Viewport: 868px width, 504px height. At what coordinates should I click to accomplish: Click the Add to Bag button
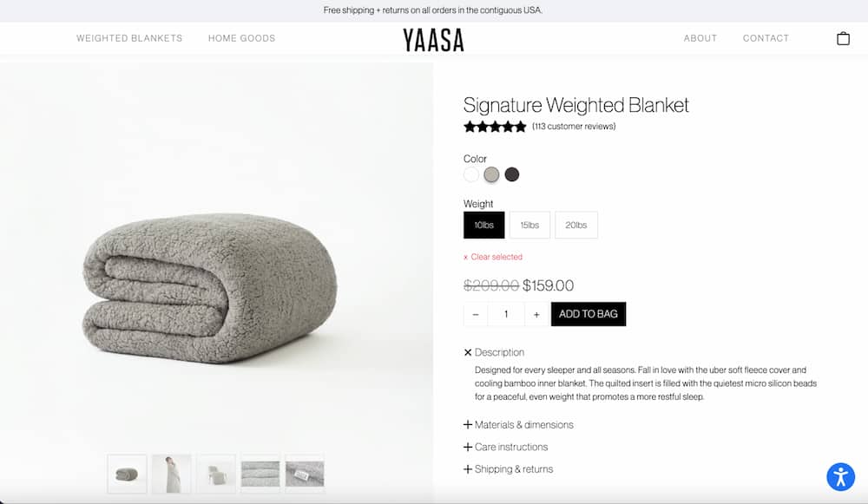point(589,314)
